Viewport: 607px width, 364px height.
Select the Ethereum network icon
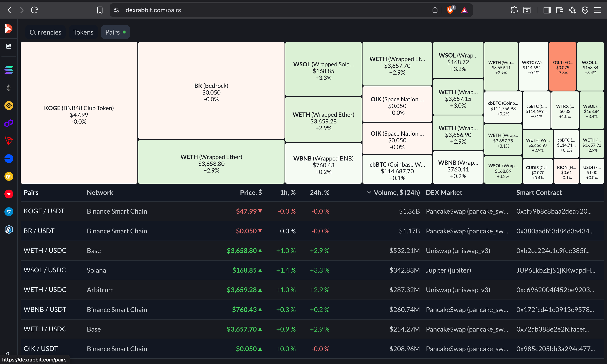click(x=9, y=88)
